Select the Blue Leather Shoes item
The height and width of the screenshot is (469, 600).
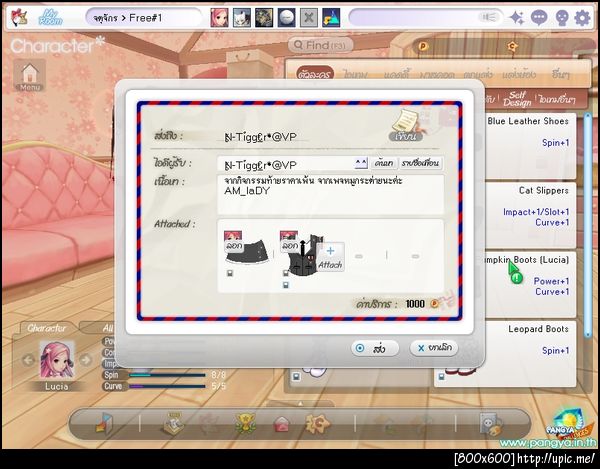[x=530, y=145]
